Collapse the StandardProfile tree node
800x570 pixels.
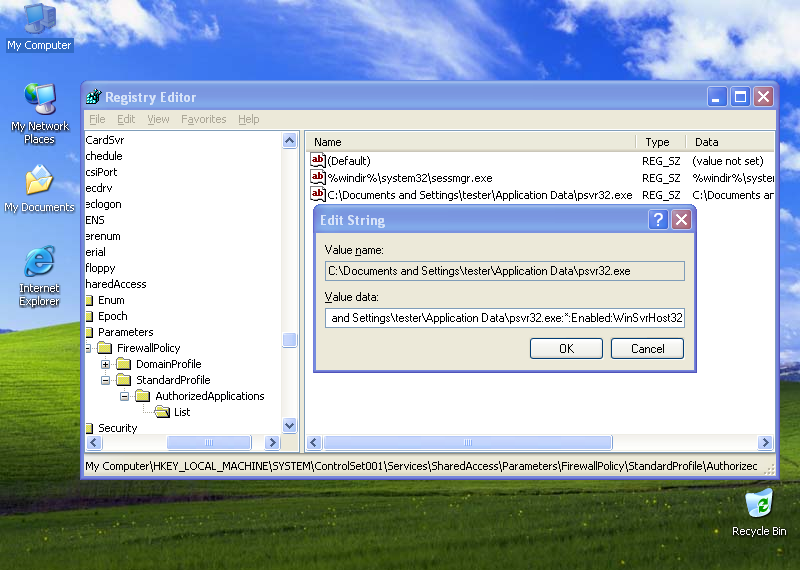point(105,380)
